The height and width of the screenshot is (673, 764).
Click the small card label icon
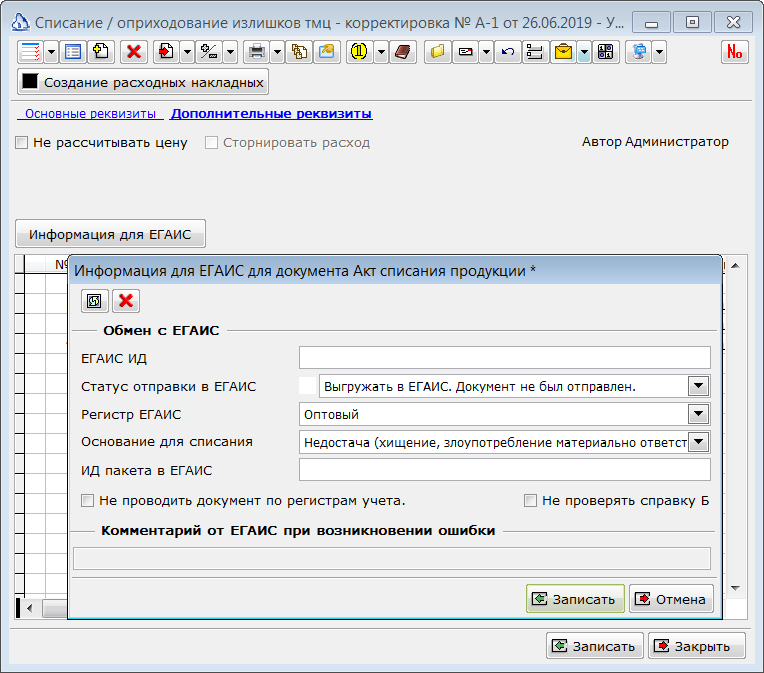click(x=465, y=52)
